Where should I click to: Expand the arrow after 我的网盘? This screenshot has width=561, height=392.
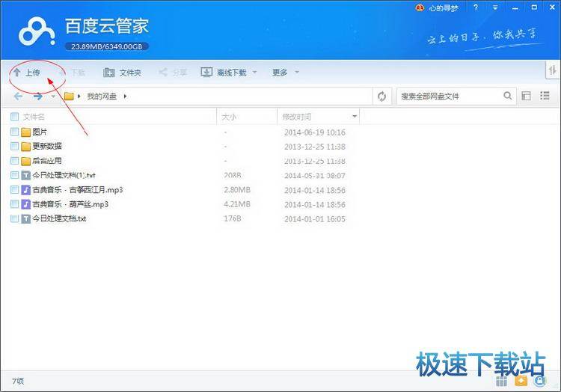tap(125, 97)
